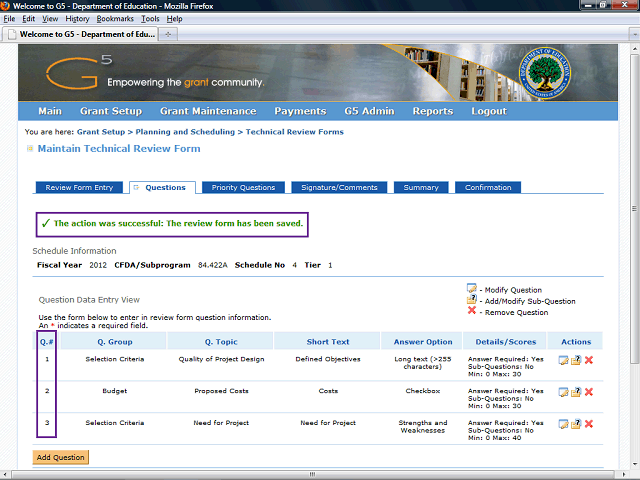The width and height of the screenshot is (640, 480).
Task: Follow Grant Setup breadcrumb link
Action: pos(101,132)
